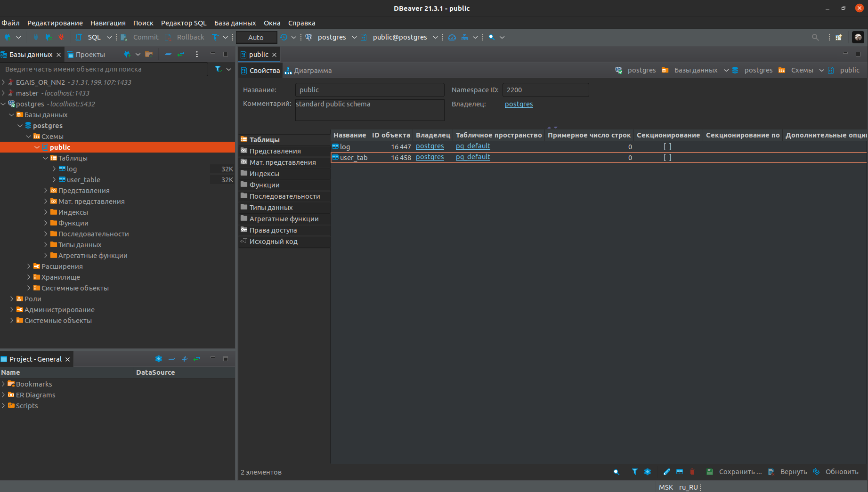
Task: Click the red delete trash icon
Action: click(x=692, y=472)
